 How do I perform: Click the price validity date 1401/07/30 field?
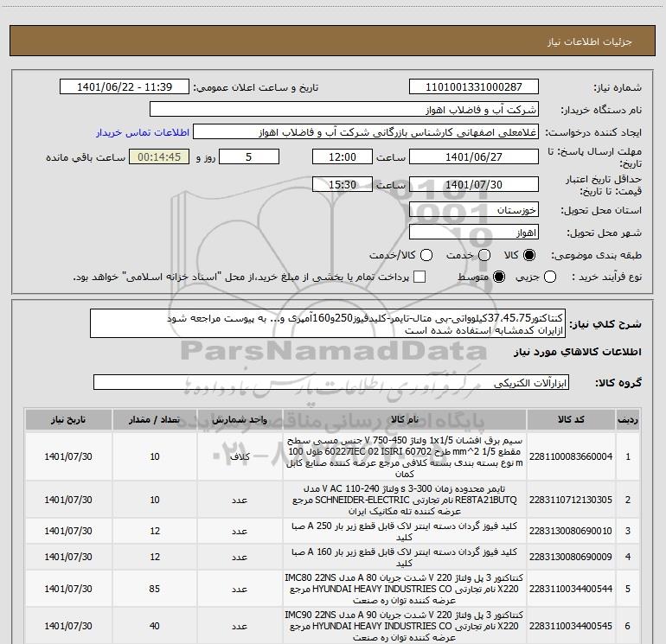click(x=474, y=184)
